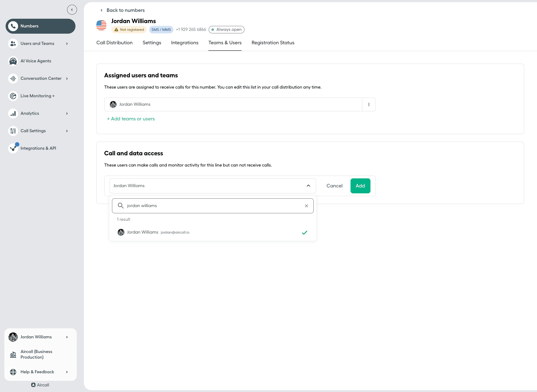Collapse the Jordan Williams user dropdown
The height and width of the screenshot is (392, 537).
coord(308,186)
